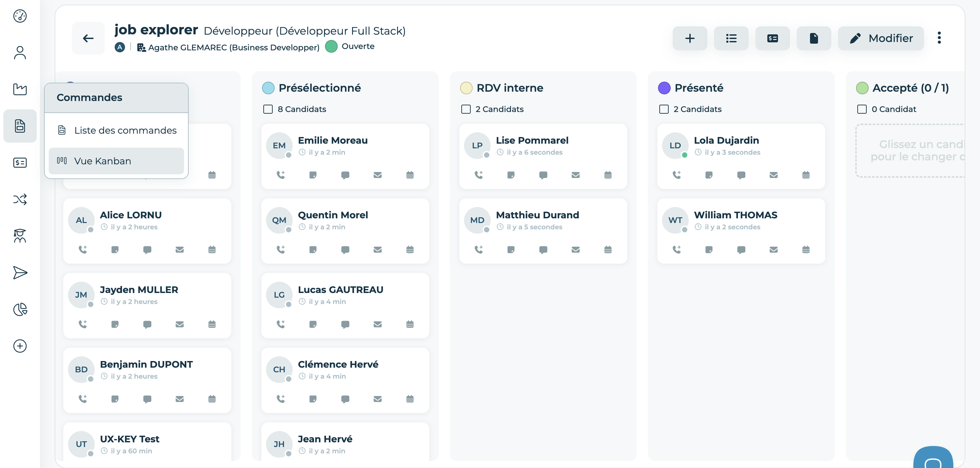
Task: Click phone call icon on Emilie Moreau card
Action: click(x=280, y=175)
